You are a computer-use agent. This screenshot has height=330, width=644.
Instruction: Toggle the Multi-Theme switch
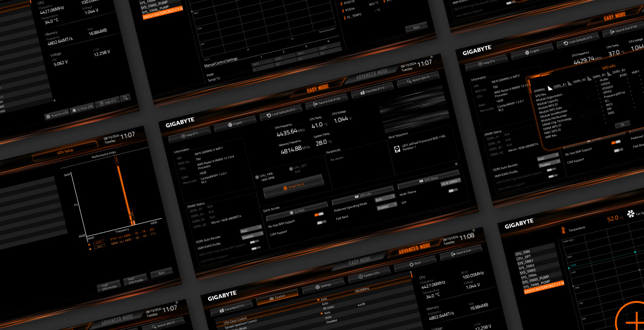[x=452, y=190]
